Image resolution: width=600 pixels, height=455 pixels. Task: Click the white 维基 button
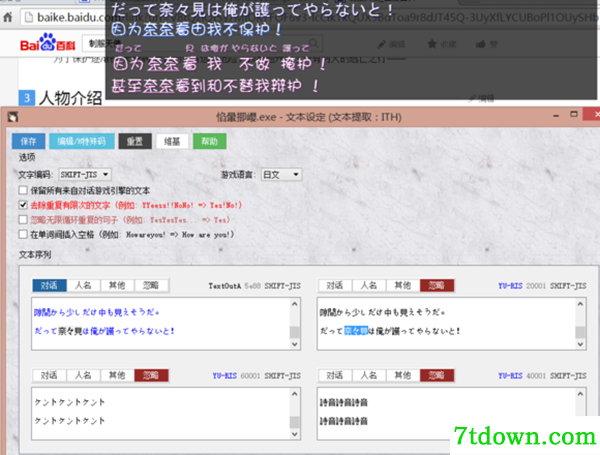point(172,141)
